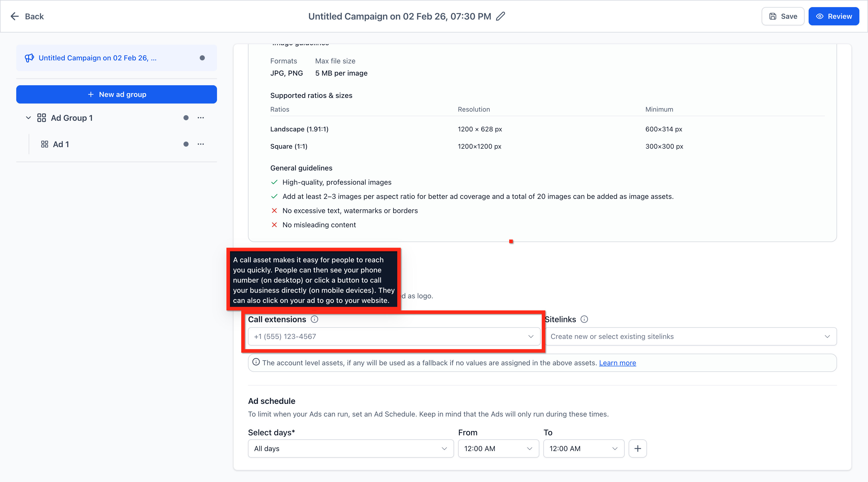Create a New ad group
Image resolution: width=868 pixels, height=482 pixels.
tap(116, 94)
